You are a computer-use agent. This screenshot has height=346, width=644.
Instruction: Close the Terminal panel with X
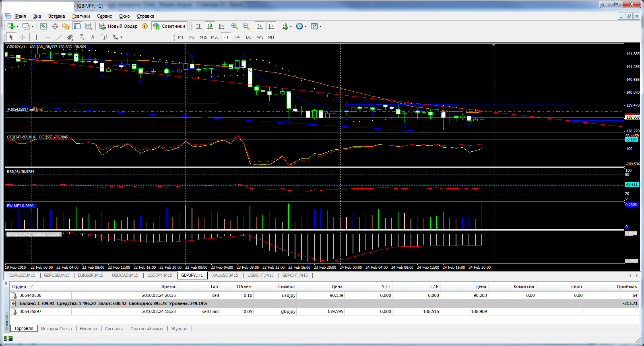pyautogui.click(x=6, y=284)
